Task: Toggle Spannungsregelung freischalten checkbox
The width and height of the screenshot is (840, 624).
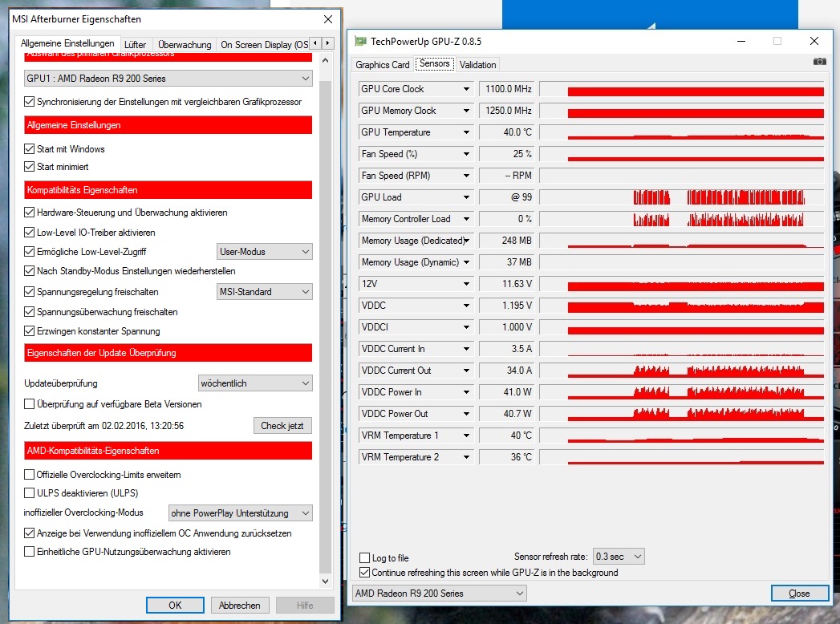Action: pyautogui.click(x=30, y=291)
